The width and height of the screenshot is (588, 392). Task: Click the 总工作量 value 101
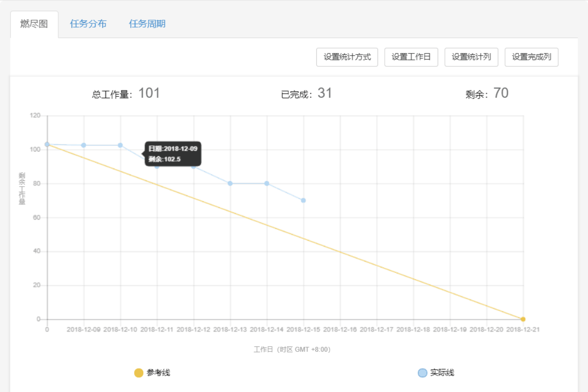tap(149, 93)
